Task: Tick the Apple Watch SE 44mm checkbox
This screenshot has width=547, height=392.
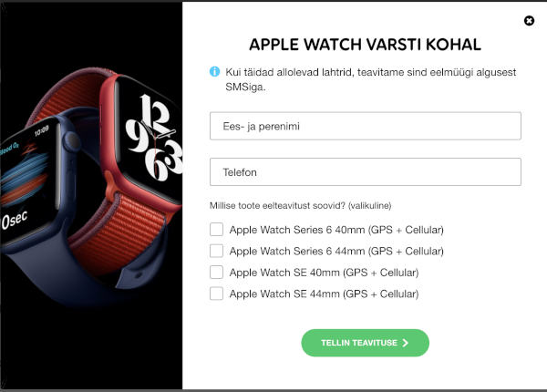Action: point(216,294)
